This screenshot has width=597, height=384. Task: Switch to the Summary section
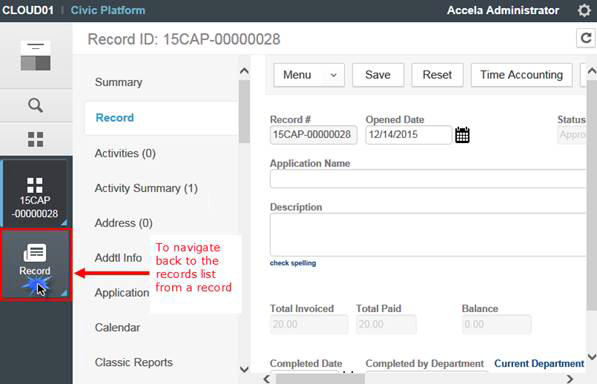point(118,82)
